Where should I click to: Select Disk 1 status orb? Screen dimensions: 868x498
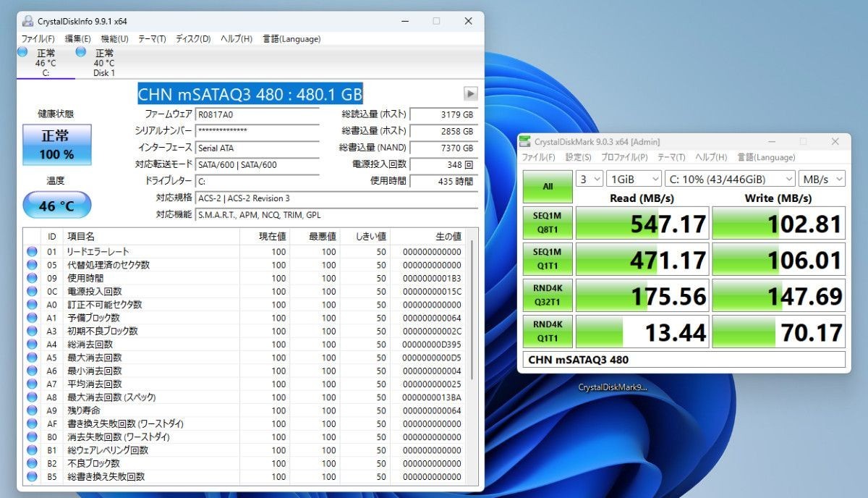[81, 52]
